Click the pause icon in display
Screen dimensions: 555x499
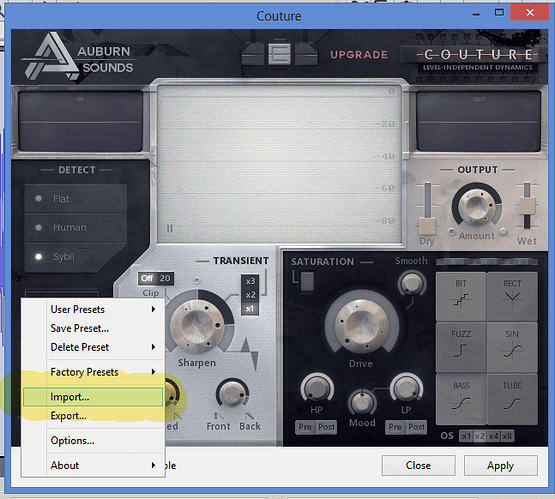tap(170, 229)
